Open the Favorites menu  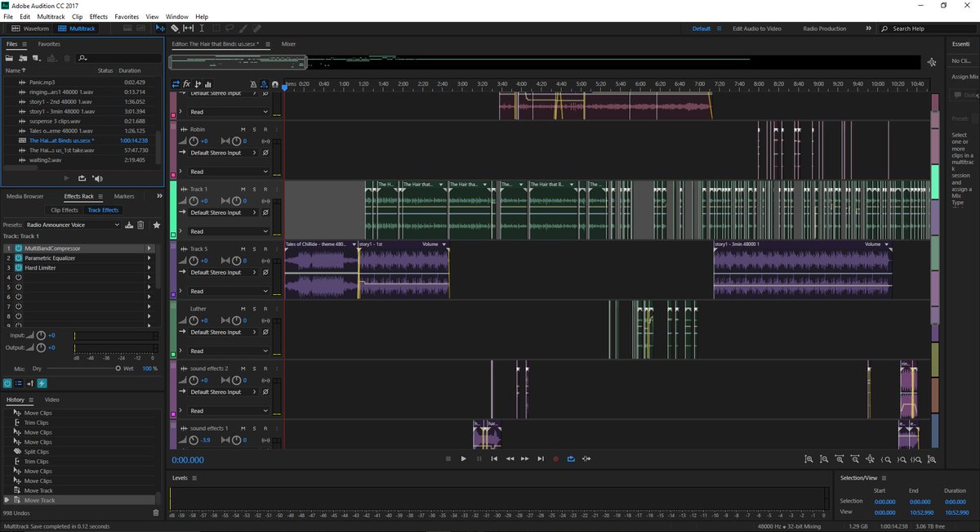[x=127, y=16]
